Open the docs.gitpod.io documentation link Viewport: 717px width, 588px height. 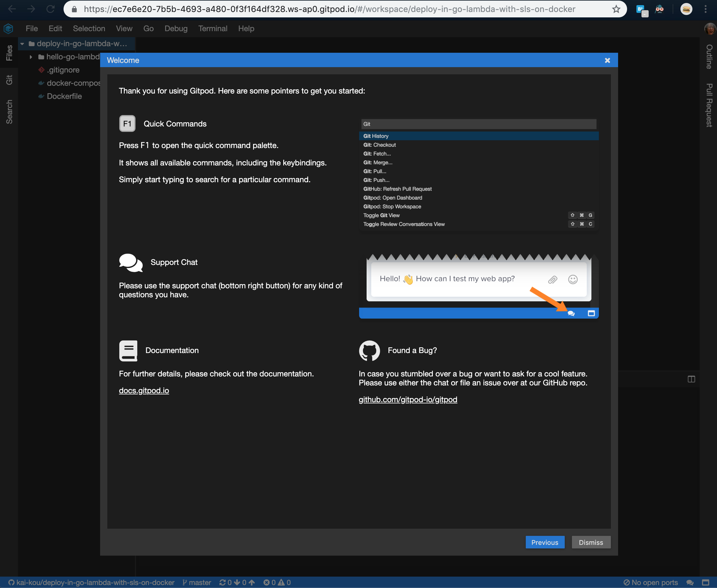[x=144, y=390]
